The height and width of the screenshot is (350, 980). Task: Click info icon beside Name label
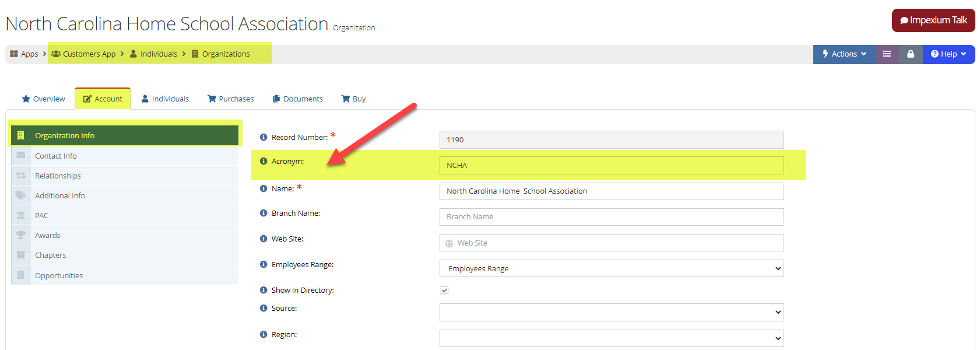pos(264,188)
